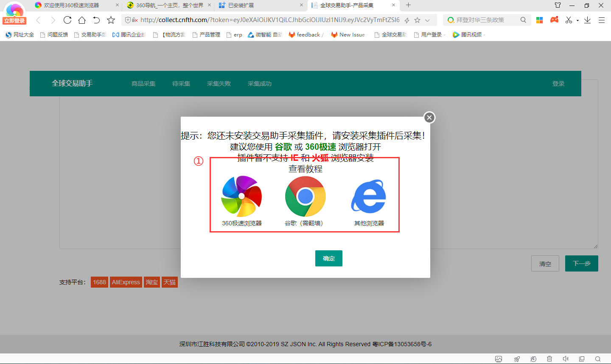This screenshot has width=611, height=364.
Task: Open 问题反馈 bookmark
Action: point(54,35)
